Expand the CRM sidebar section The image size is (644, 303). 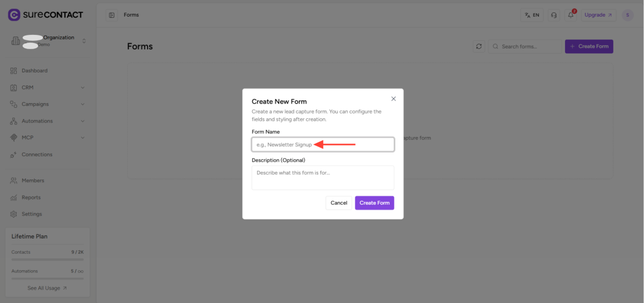tap(48, 88)
